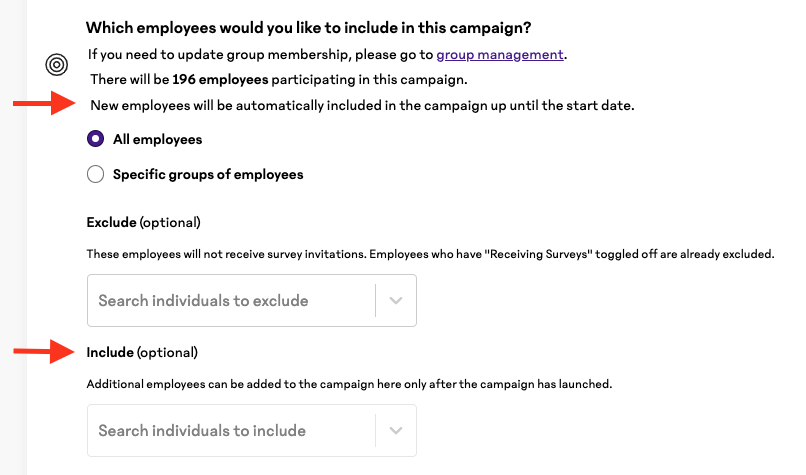Click the red arrow beside new employees note
Image resolution: width=806 pixels, height=475 pixels.
44,103
